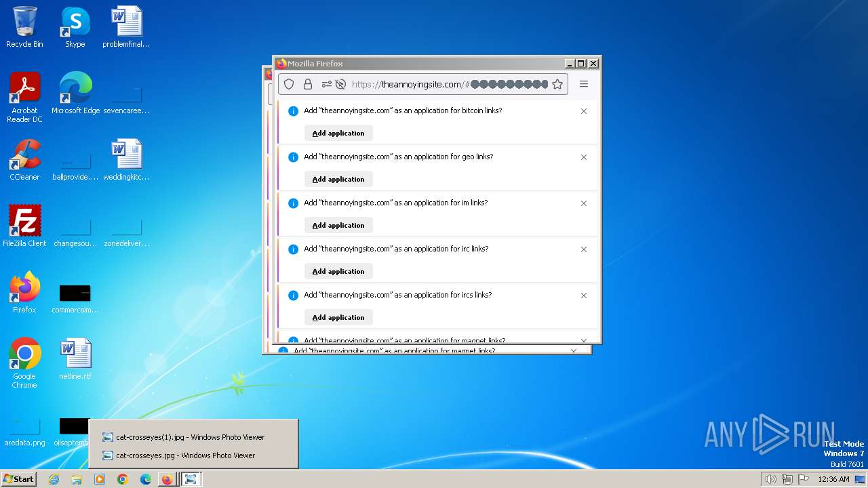Viewport: 868px width, 488px height.
Task: Select the Google Chrome desktop shortcut
Action: [24, 363]
